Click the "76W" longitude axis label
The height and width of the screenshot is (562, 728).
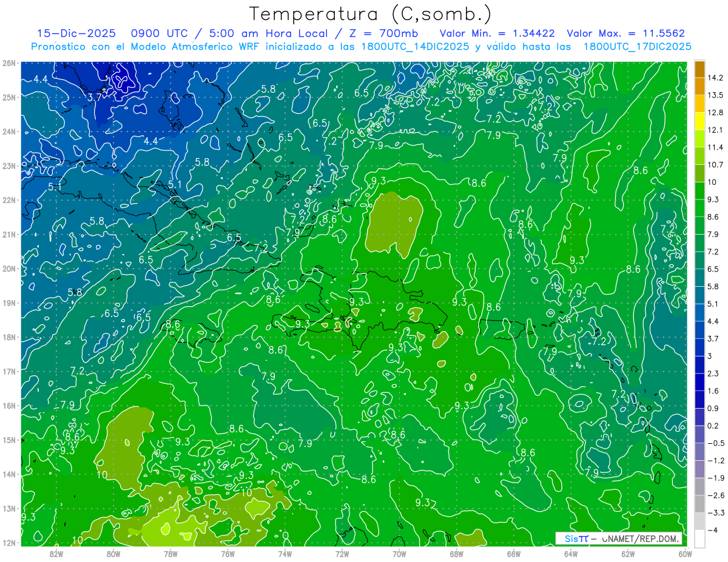click(227, 554)
